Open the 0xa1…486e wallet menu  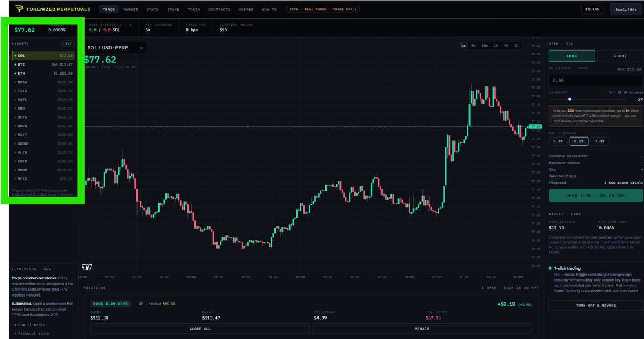(x=626, y=9)
